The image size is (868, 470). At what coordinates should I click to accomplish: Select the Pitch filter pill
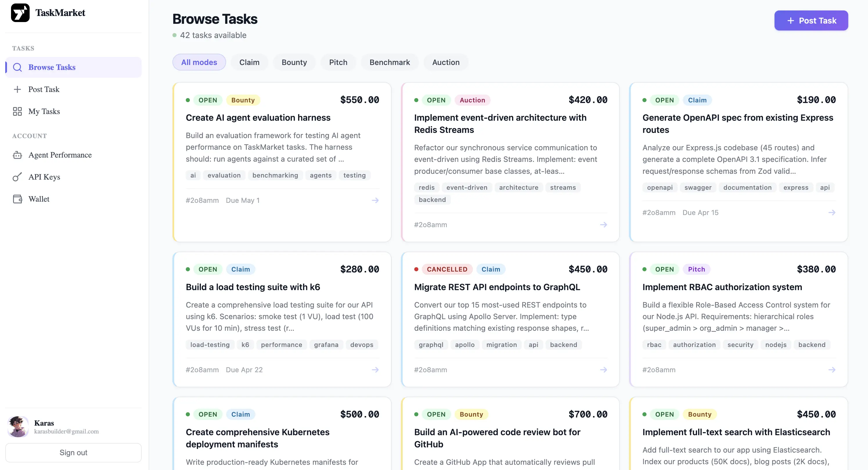coord(338,62)
